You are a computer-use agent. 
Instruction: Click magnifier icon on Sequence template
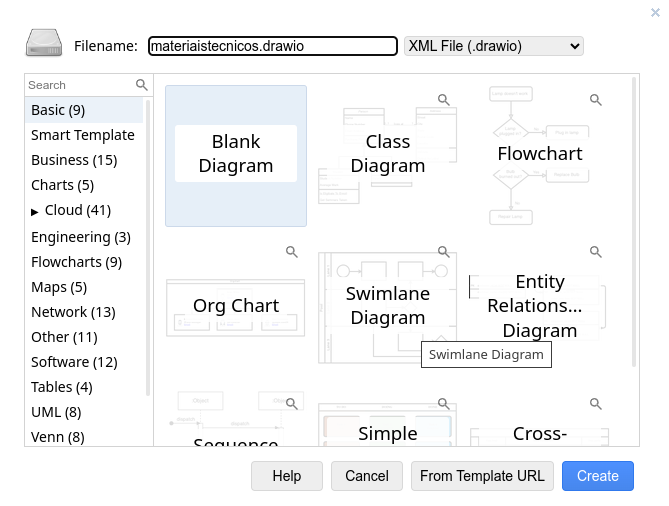coord(291,404)
